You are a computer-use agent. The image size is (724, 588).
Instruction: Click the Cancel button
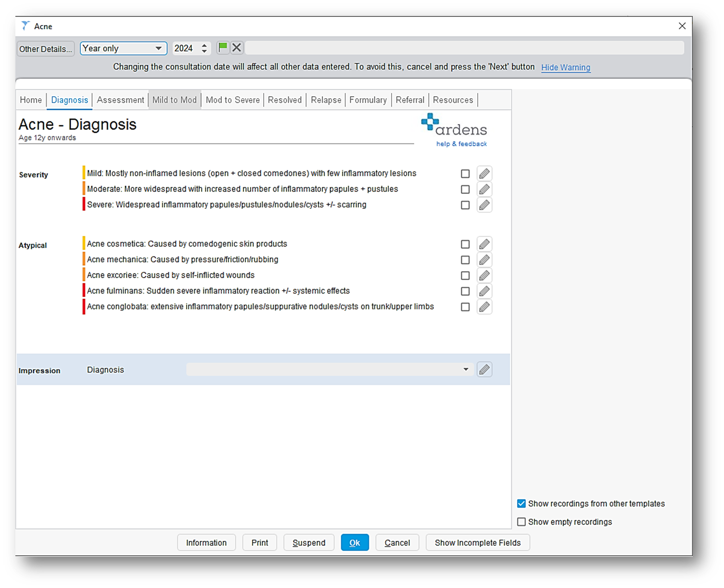pos(397,542)
